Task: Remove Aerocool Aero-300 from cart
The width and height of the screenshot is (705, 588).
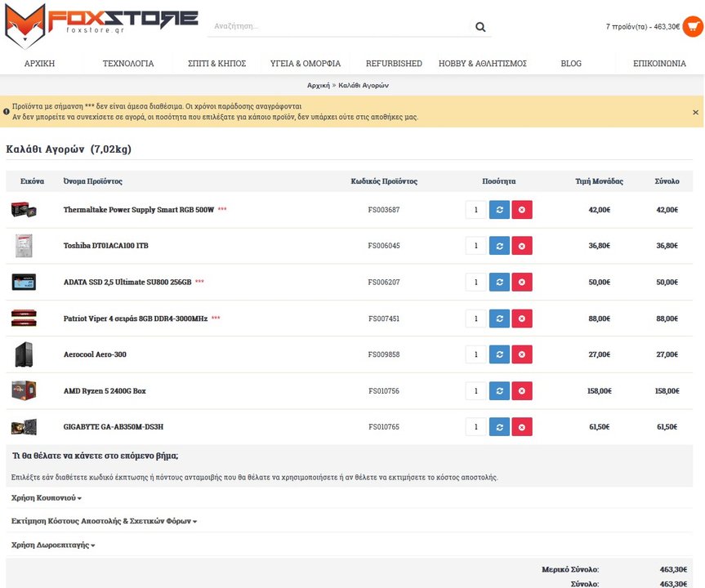Action: [x=521, y=354]
